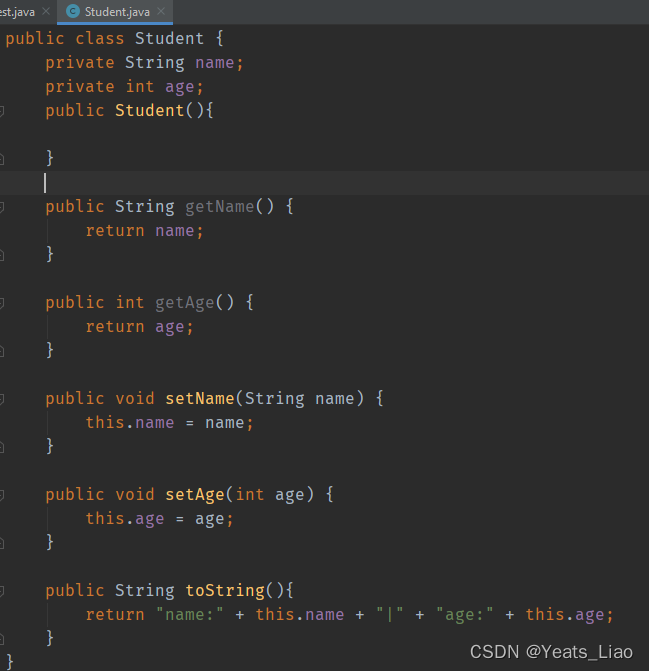Collapse the Student() constructor fold marker
Screen dimensions: 649x671
click(2, 111)
